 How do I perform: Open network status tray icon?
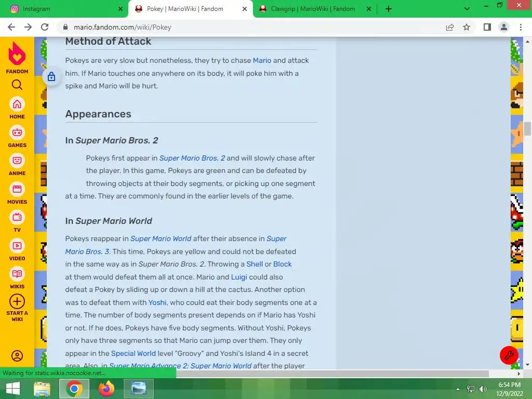tap(471, 389)
